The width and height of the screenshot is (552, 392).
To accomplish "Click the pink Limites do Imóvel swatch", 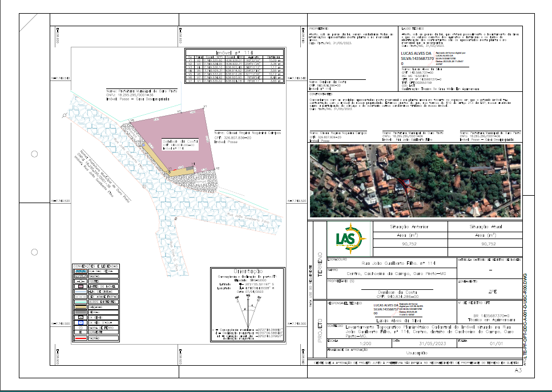I will pos(80,286).
